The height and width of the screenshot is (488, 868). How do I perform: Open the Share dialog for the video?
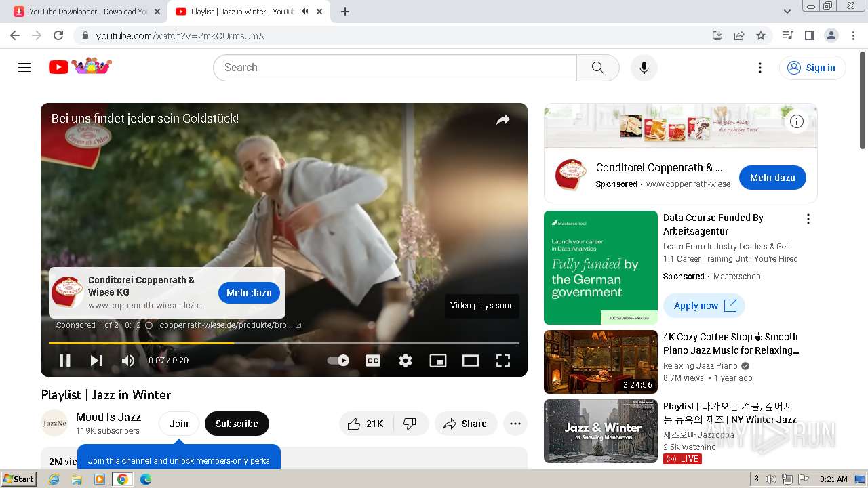tap(465, 424)
